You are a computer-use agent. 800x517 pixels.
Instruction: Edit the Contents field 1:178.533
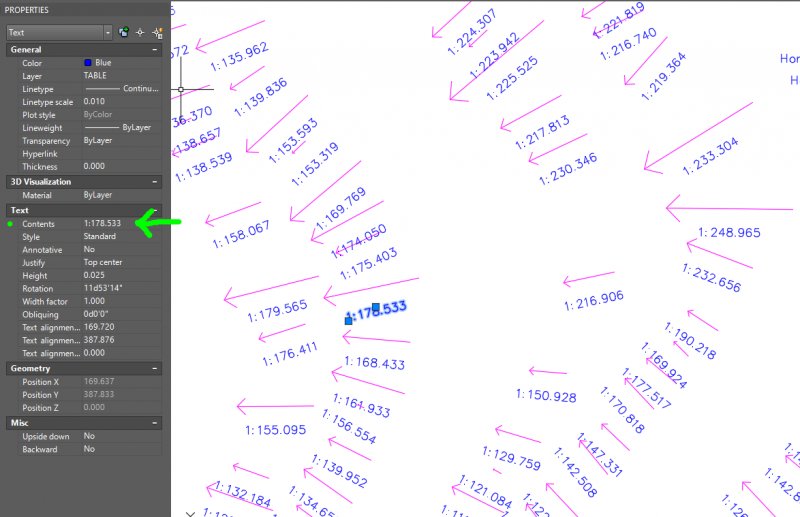tap(103, 224)
